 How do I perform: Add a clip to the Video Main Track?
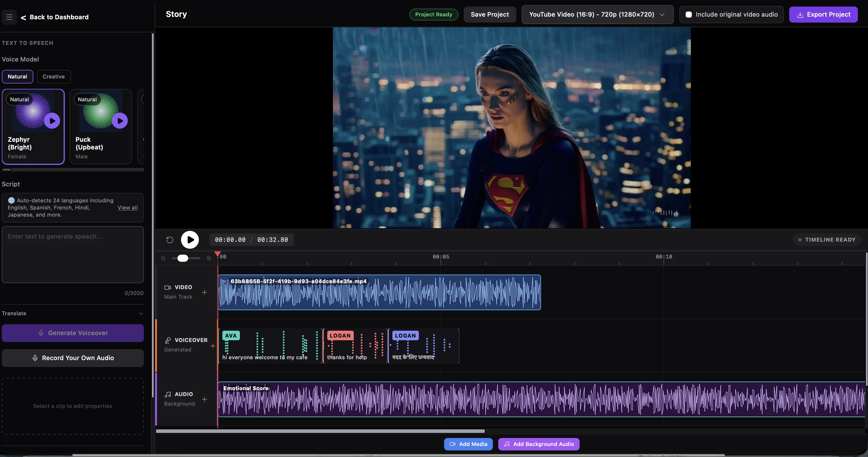point(205,292)
